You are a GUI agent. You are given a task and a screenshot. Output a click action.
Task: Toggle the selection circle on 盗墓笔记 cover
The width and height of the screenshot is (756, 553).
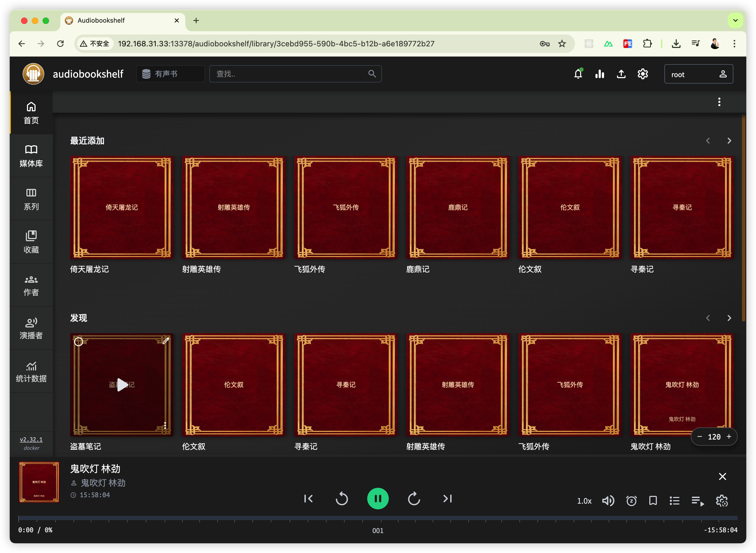(79, 341)
